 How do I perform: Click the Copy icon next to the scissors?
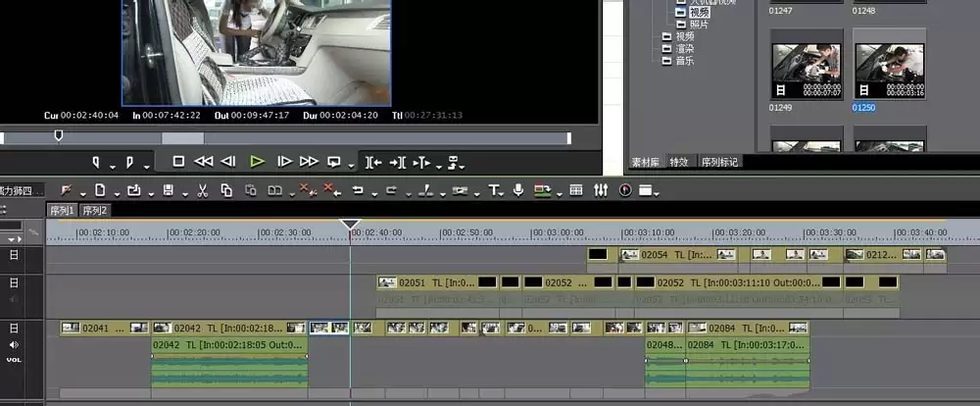tap(226, 191)
